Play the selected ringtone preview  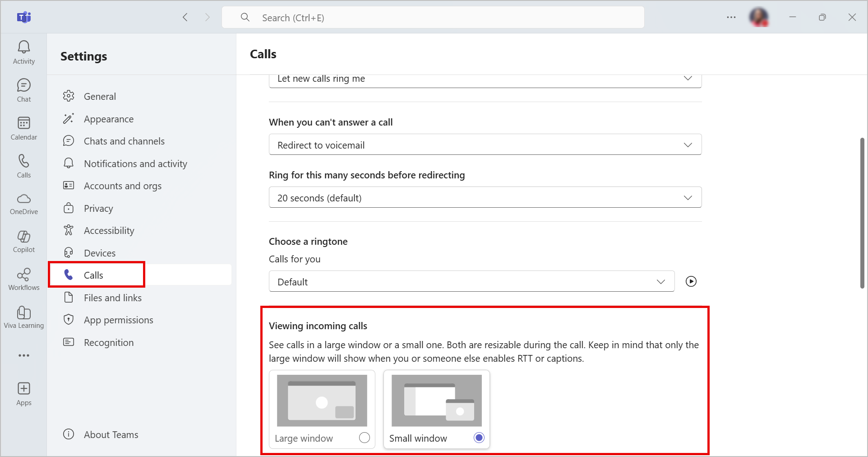point(691,281)
